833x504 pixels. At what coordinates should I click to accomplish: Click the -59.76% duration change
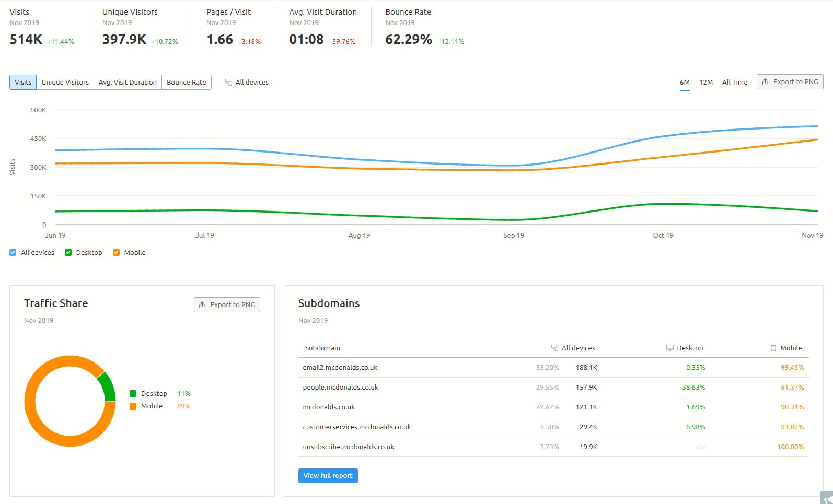[342, 42]
